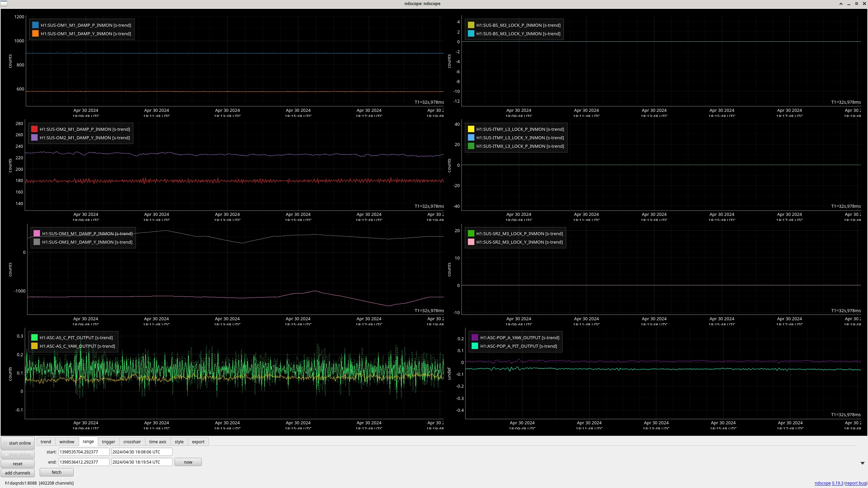Set end time with the now button
Screen dimensions: 868x488
(x=188, y=462)
